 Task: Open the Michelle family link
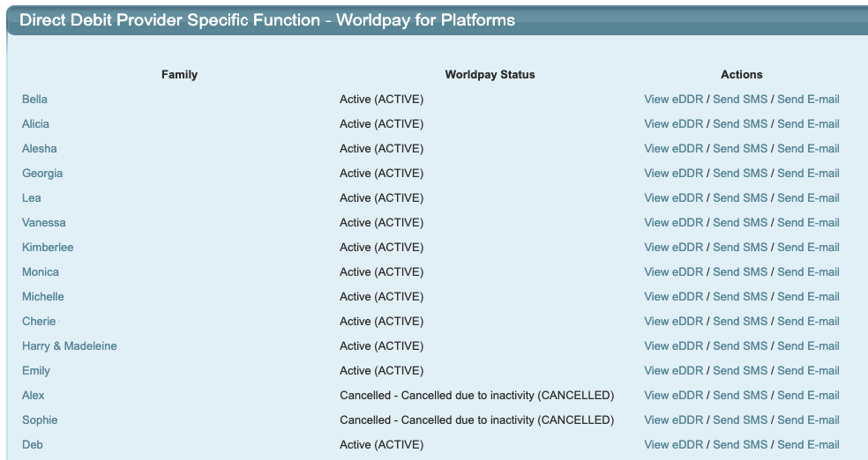pos(42,297)
